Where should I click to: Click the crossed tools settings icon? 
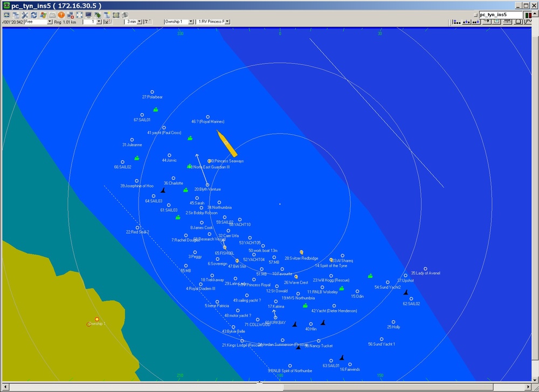[25, 15]
